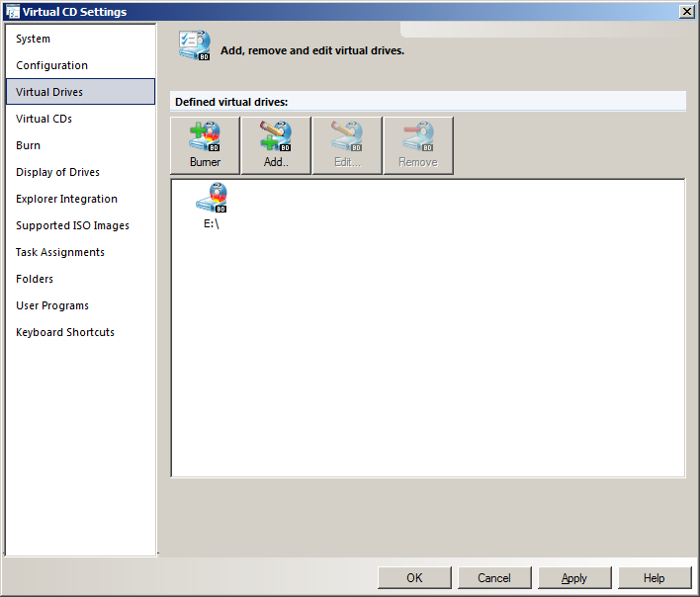700x597 pixels.
Task: Click the Burner add-drive toolbar button
Action: coord(205,145)
